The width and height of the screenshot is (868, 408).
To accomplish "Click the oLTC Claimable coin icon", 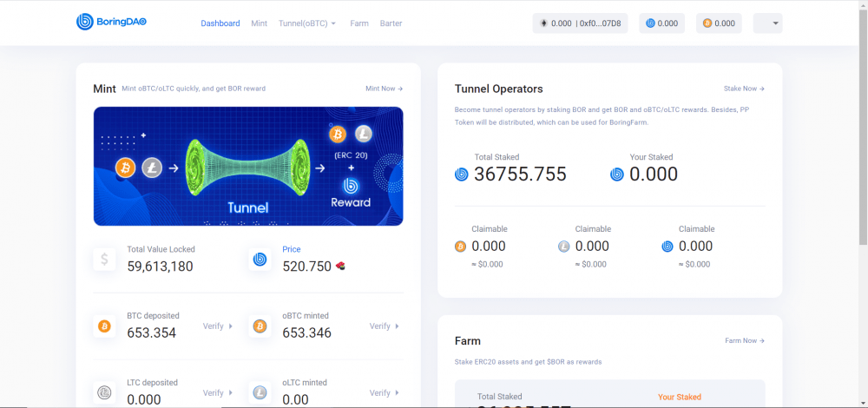I will pos(564,247).
